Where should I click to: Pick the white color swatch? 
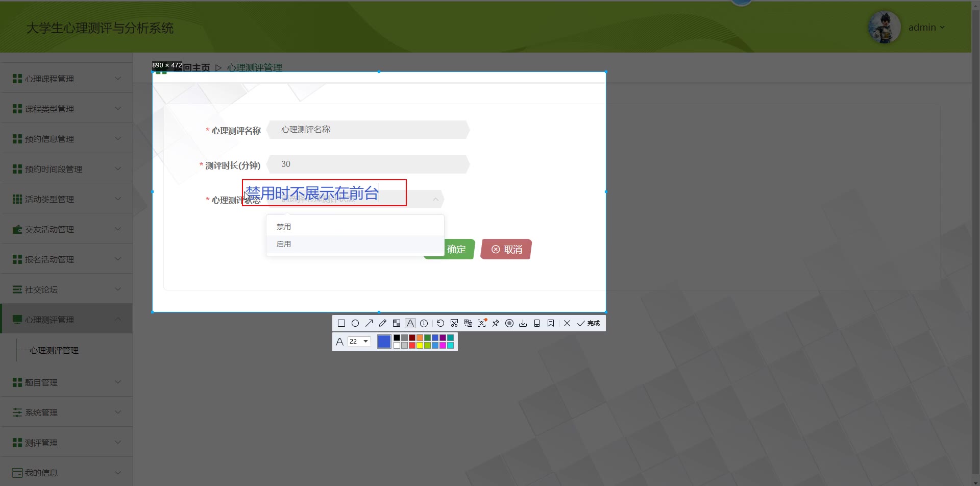tap(397, 346)
